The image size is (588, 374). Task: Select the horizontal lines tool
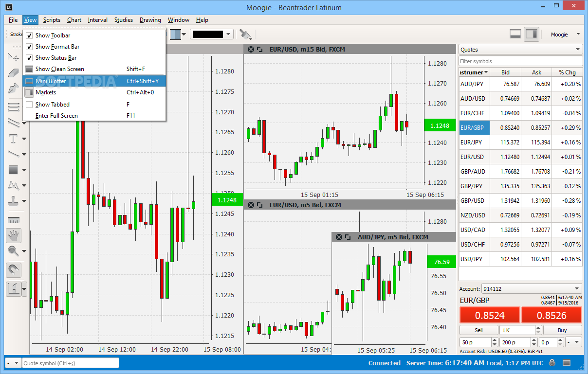coord(13,107)
